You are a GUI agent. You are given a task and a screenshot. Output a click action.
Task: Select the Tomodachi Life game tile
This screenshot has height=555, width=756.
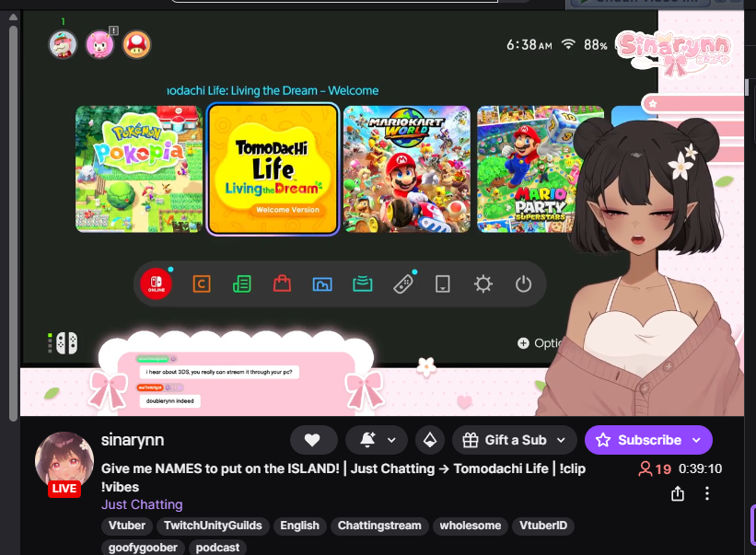point(273,169)
